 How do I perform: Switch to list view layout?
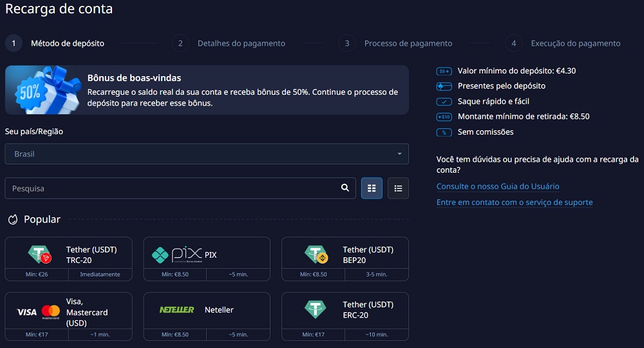398,188
